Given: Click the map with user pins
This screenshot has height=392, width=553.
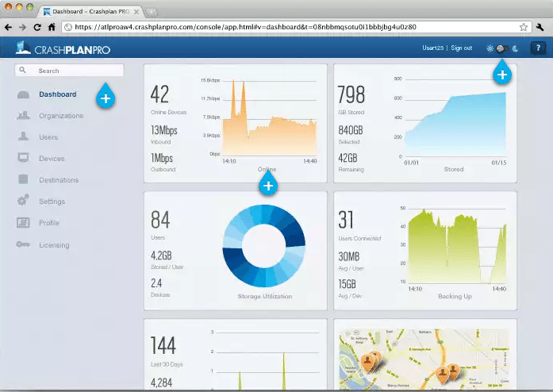Looking at the screenshot, I should pos(425,359).
